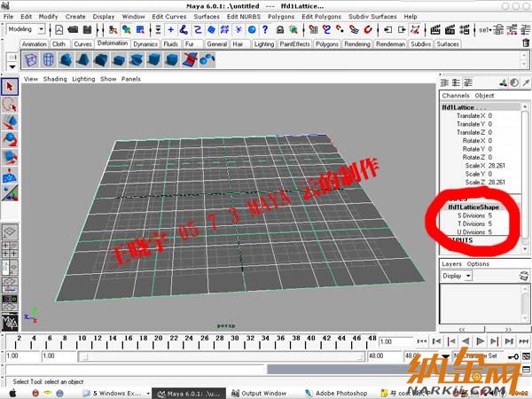Open the Layers menu in layer editor
The width and height of the screenshot is (532, 399).
coord(451,264)
